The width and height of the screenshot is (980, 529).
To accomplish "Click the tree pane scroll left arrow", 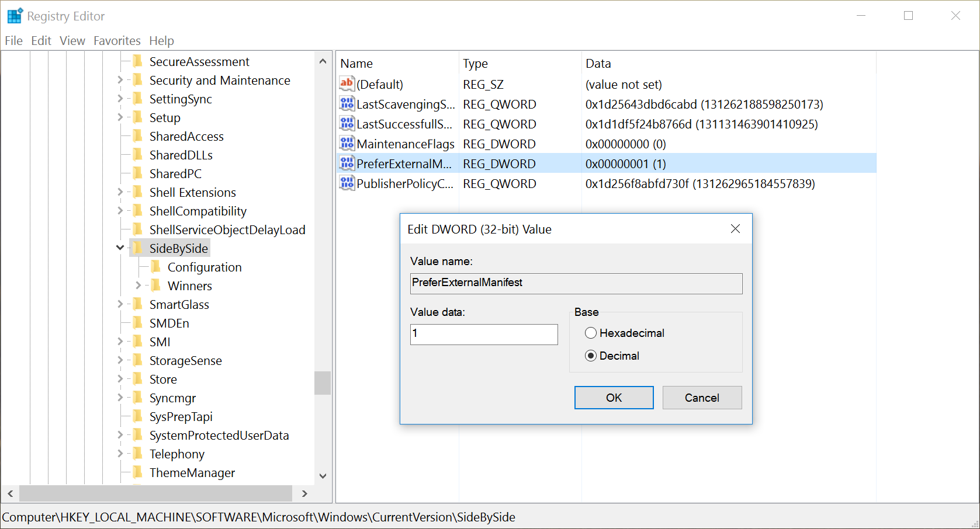I will 10,493.
